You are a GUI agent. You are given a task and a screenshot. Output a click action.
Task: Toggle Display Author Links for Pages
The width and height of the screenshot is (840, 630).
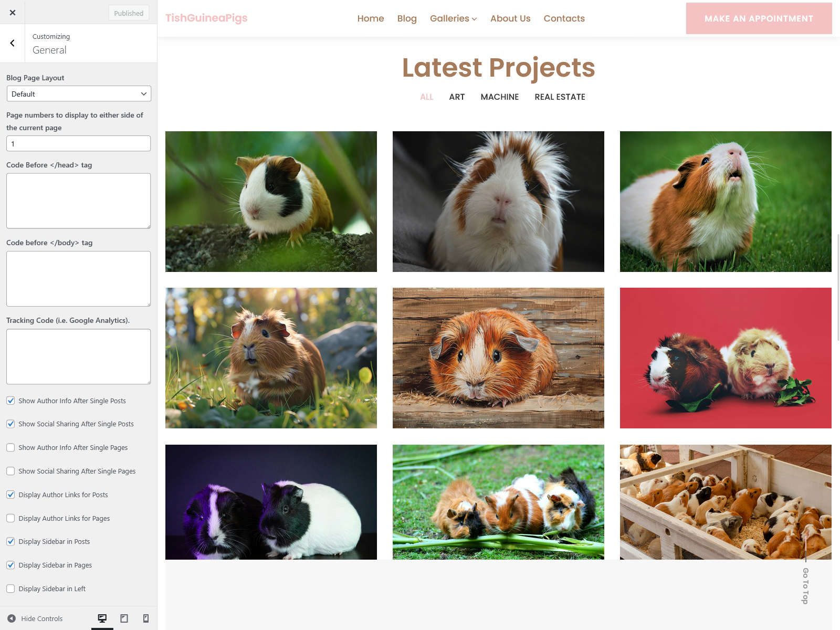(10, 518)
